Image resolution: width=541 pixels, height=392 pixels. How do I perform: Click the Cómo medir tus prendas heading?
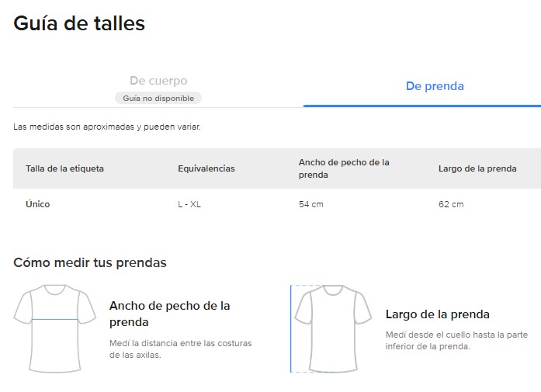(x=90, y=262)
